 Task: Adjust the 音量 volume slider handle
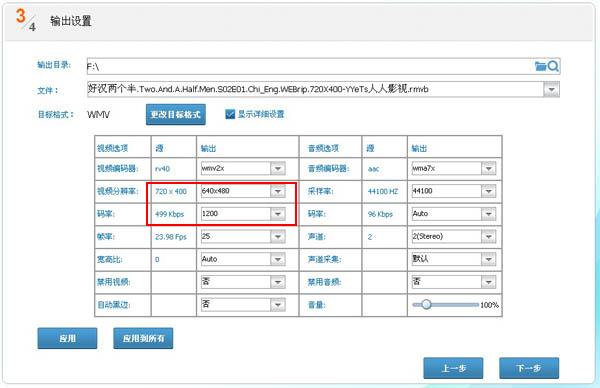(x=426, y=305)
